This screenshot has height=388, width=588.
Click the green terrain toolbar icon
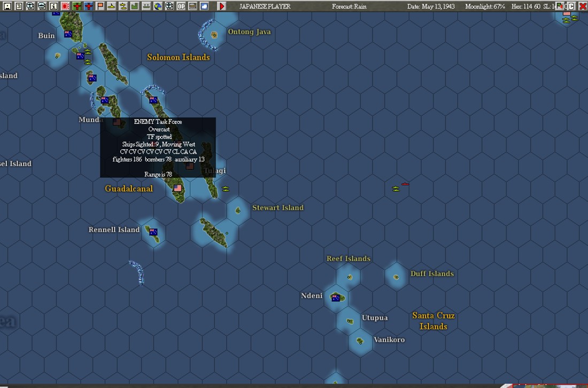(x=134, y=6)
